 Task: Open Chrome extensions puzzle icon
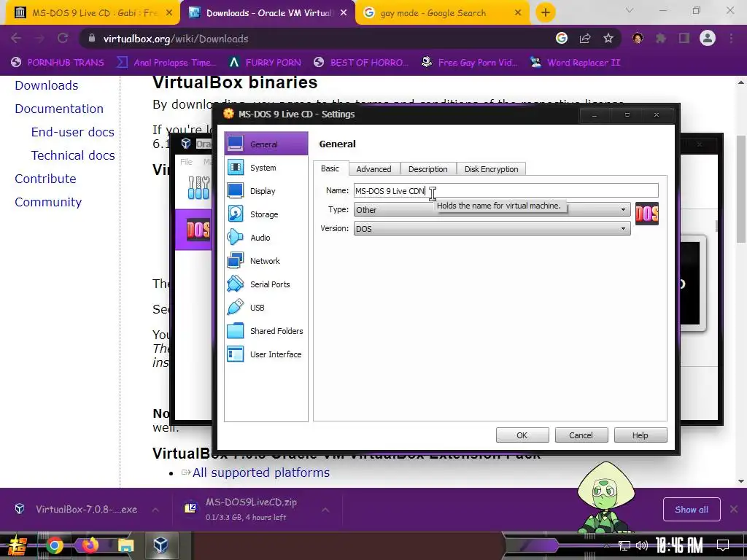[x=661, y=39]
